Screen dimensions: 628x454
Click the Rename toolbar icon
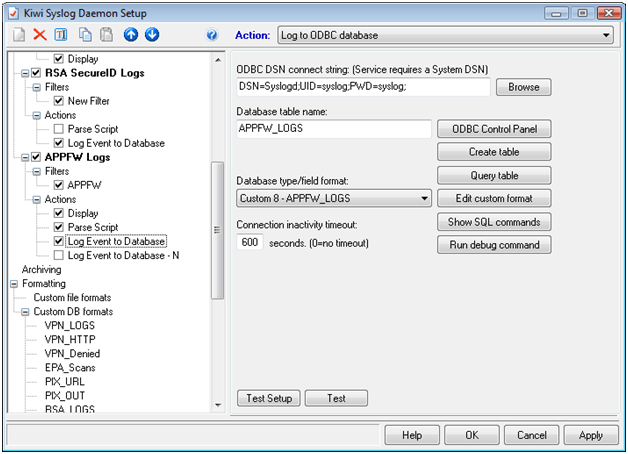click(61, 35)
